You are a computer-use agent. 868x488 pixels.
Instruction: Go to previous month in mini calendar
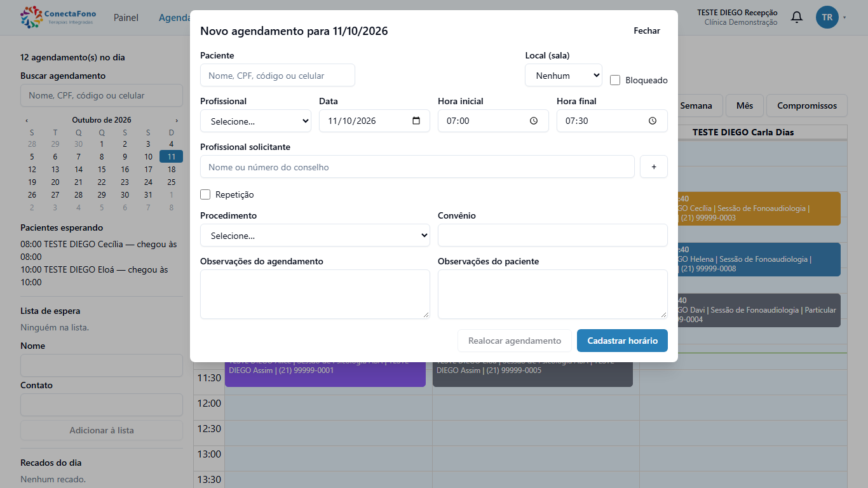[27, 120]
